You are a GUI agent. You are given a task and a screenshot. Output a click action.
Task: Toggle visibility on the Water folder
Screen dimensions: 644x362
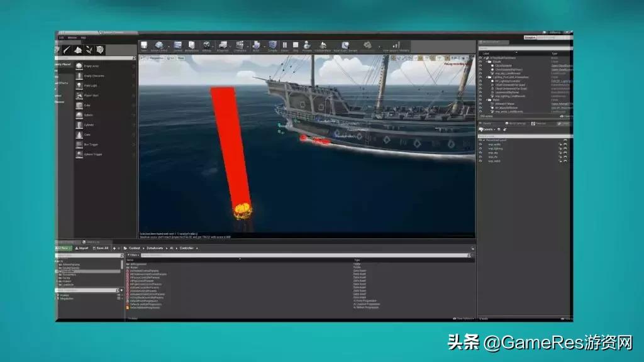[479, 100]
